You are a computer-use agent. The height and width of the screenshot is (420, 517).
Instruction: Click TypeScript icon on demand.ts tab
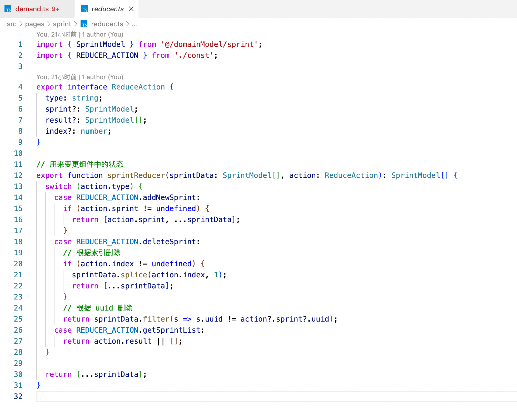[8, 9]
